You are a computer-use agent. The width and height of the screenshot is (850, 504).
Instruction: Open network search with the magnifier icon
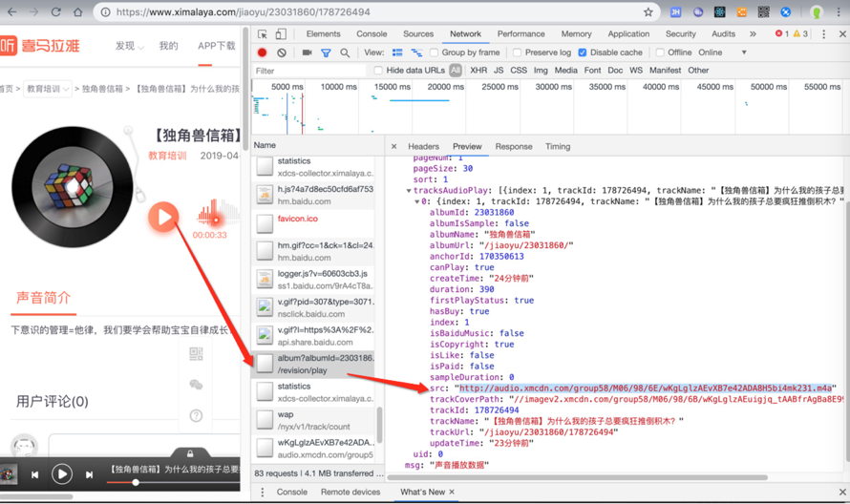pyautogui.click(x=345, y=52)
